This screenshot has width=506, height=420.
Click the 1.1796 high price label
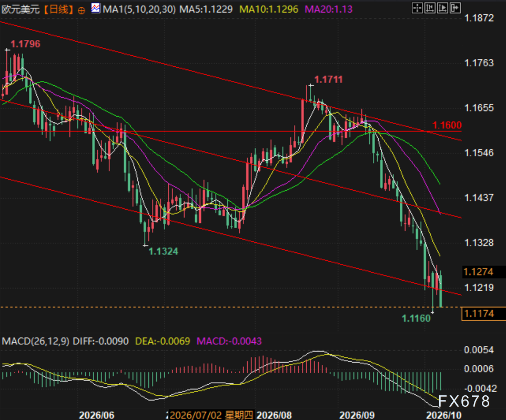point(25,44)
